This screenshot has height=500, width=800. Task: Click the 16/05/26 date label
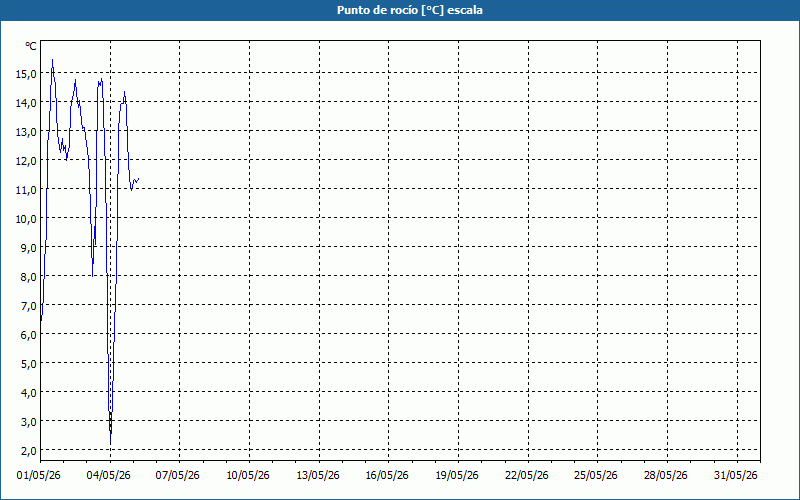(387, 476)
